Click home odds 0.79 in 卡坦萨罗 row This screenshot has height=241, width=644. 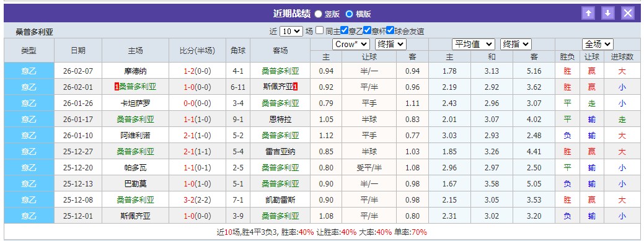pyautogui.click(x=326, y=103)
